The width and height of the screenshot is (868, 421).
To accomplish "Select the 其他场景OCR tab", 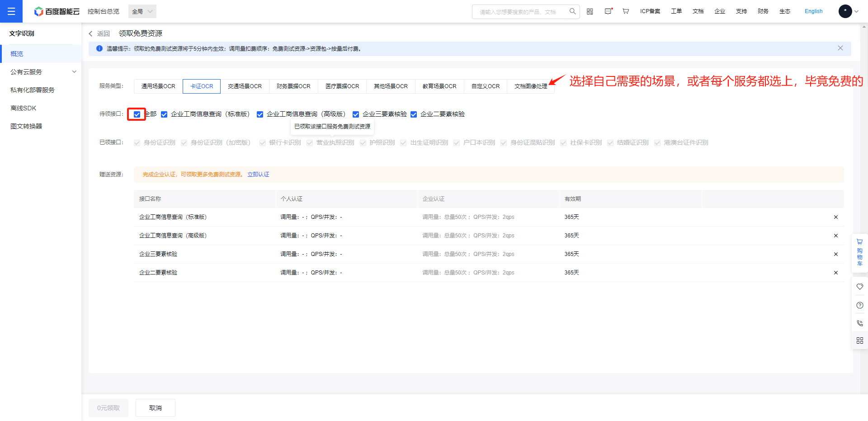I will coord(391,86).
